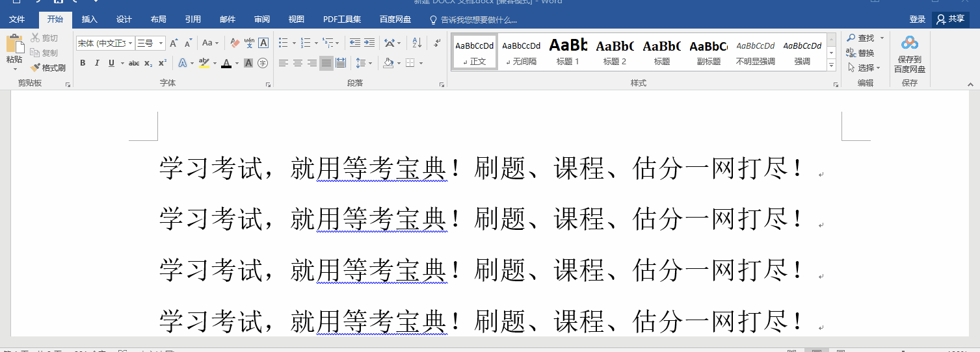Open the Font dialog launcher (字体)

point(268,84)
